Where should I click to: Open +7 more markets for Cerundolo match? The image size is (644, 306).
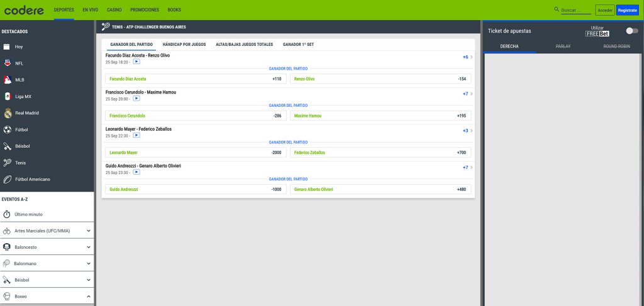pos(467,94)
